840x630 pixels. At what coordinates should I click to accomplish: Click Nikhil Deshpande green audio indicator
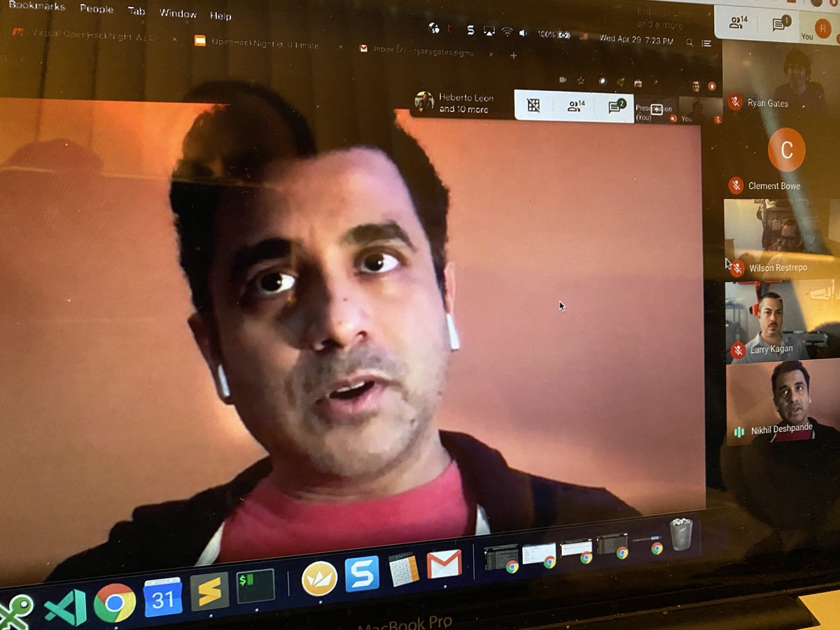tap(738, 432)
